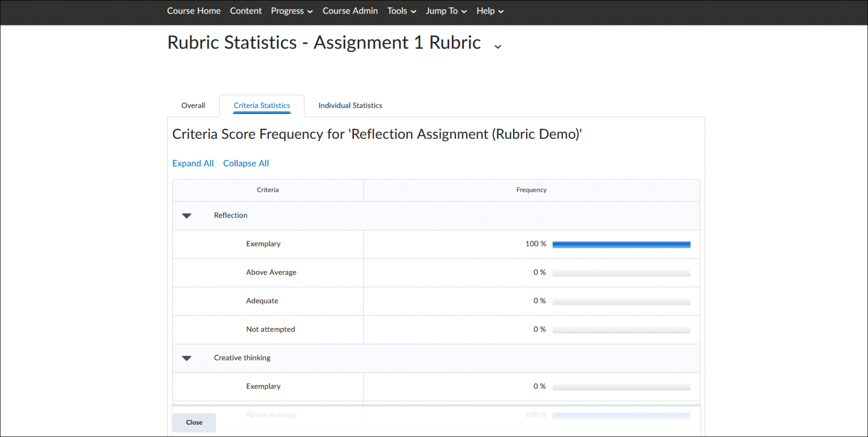Screen dimensions: 868x437
Task: Open the Tools menu dropdown
Action: 401,11
